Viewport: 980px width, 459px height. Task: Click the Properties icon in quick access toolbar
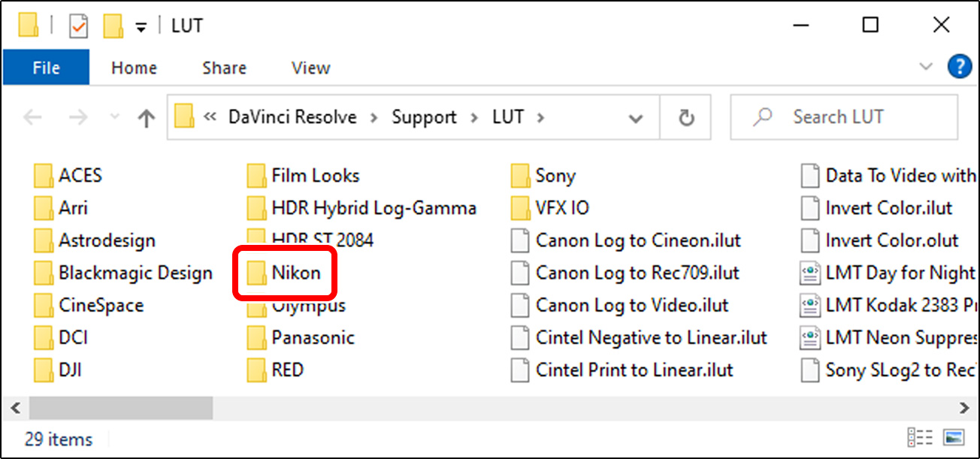coord(77,25)
